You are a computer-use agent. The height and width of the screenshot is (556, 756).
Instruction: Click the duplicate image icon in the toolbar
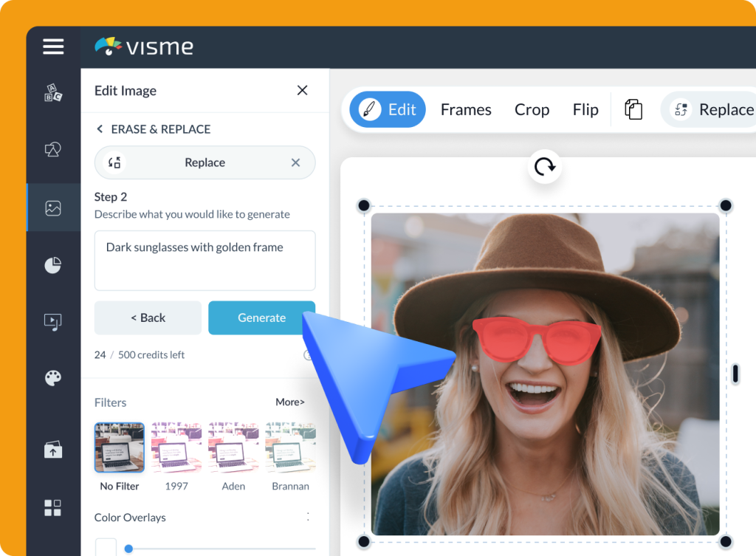point(633,109)
